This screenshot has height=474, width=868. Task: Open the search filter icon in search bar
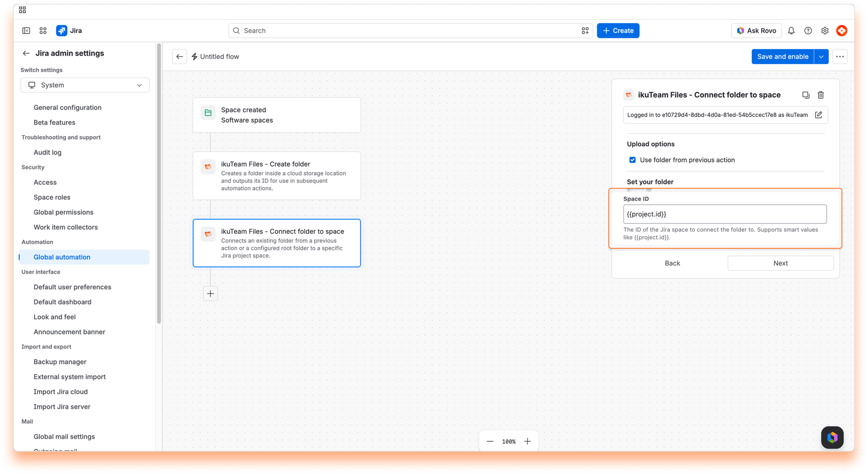[585, 31]
